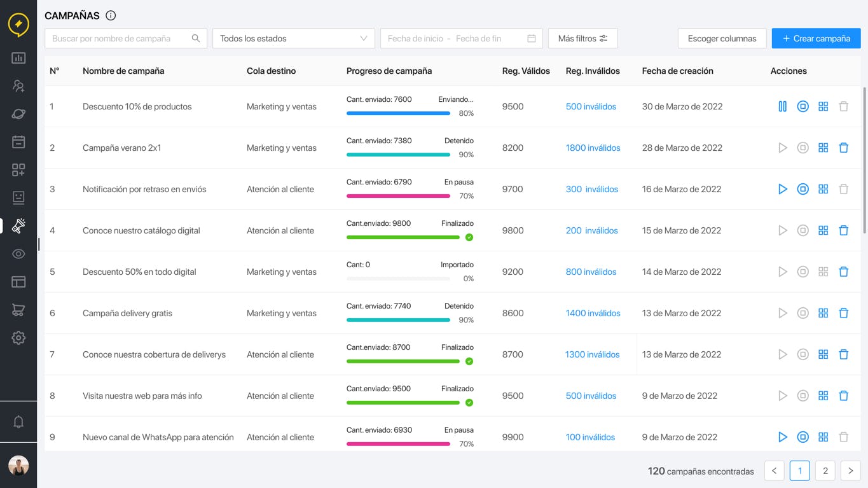This screenshot has height=488, width=868.
Task: Open the contacts icon in the sidebar
Action: [18, 86]
